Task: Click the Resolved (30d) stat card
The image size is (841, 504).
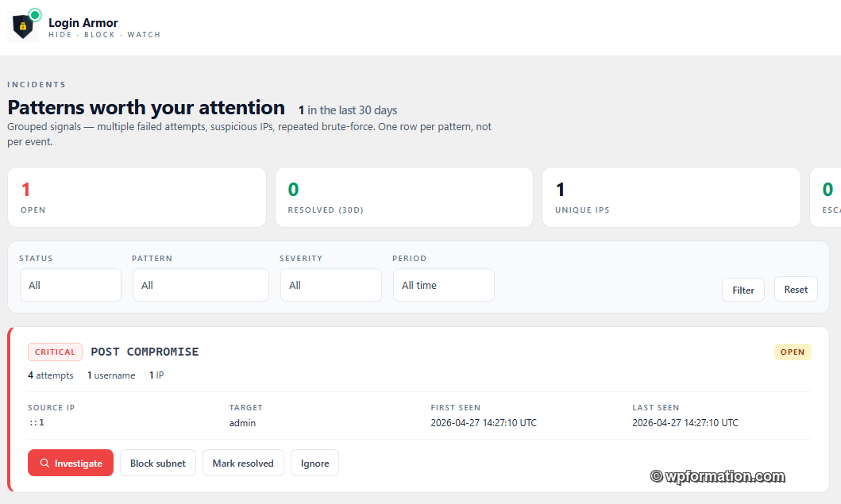Action: (x=404, y=198)
